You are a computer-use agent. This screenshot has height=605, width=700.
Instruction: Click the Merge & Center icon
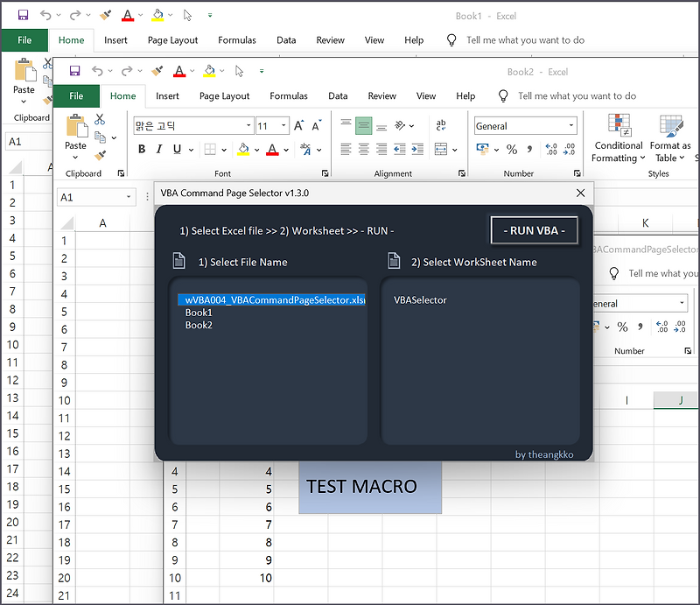coord(441,149)
